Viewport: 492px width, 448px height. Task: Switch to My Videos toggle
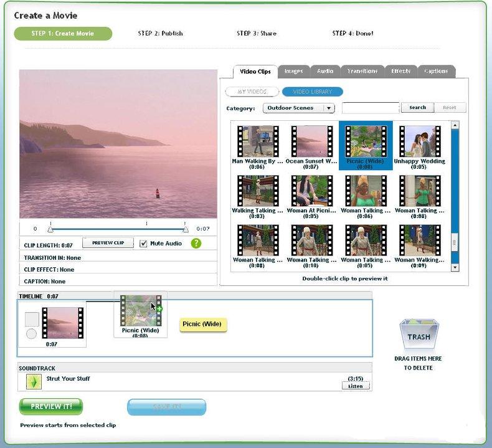click(252, 92)
